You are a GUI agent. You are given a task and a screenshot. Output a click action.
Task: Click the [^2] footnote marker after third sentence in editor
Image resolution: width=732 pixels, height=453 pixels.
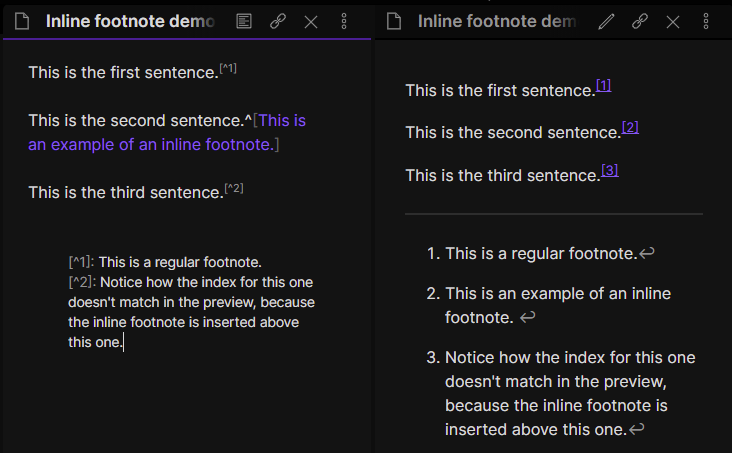234,189
